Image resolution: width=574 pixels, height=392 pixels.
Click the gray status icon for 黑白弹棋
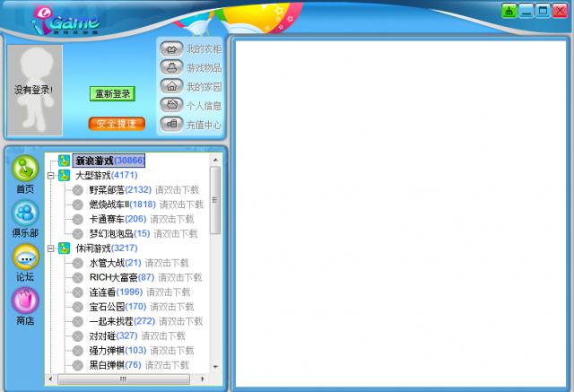tap(78, 365)
